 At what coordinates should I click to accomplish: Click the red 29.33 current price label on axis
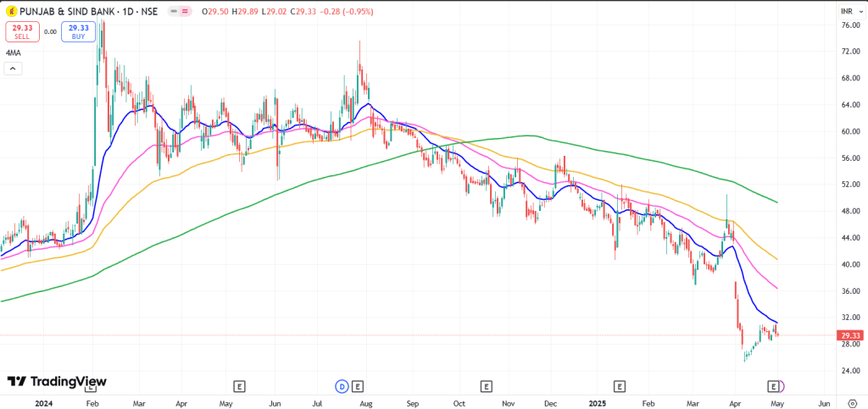(x=849, y=335)
